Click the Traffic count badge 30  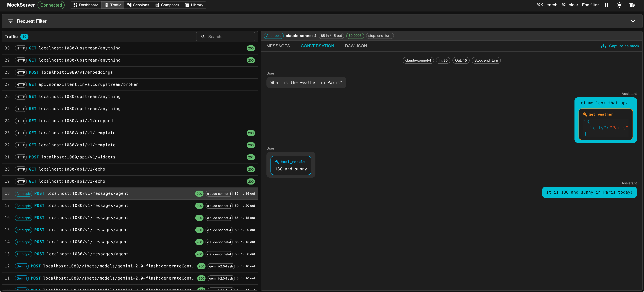click(24, 37)
